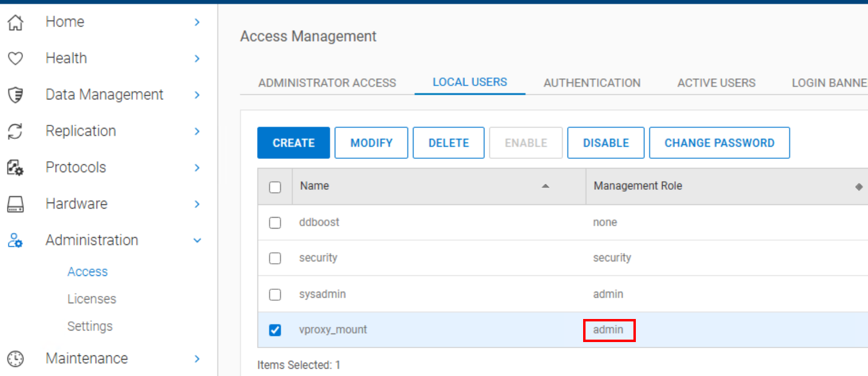Viewport: 868px width, 376px height.
Task: Open Licenses under Administration
Action: (92, 299)
